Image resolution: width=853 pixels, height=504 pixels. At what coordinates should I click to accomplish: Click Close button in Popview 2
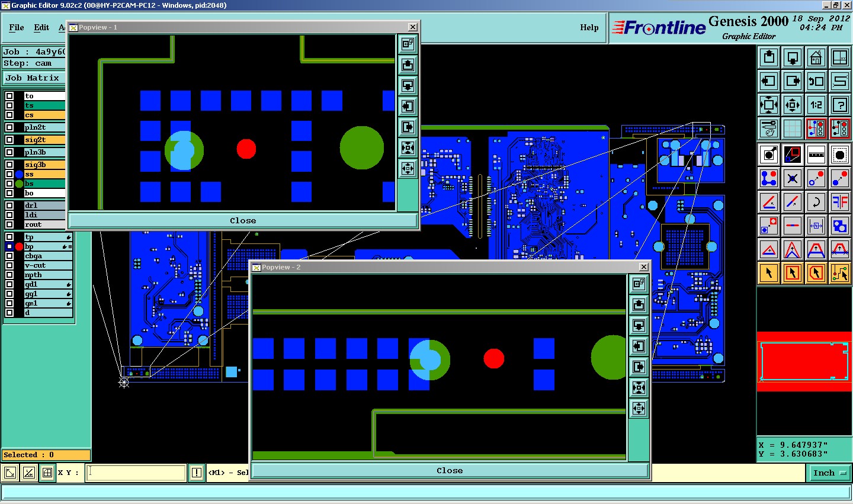[x=450, y=471]
